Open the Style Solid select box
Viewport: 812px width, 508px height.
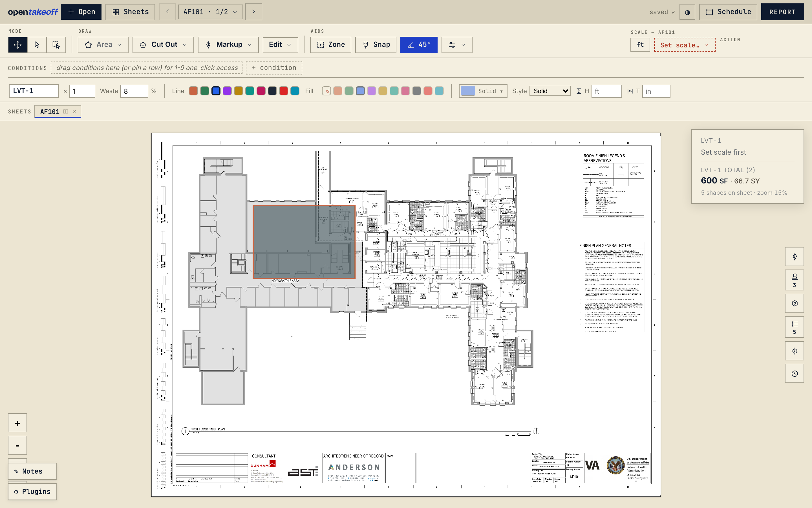tap(550, 91)
